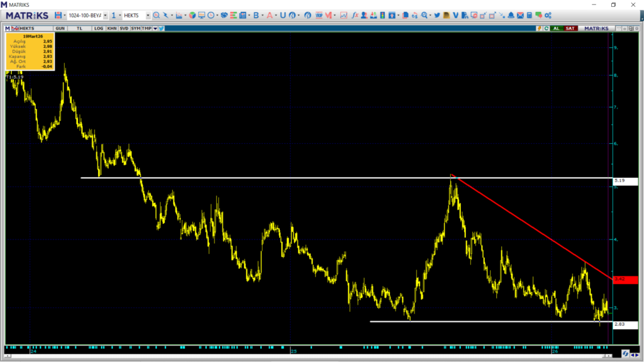Screen dimensions: 644x362
Task: Click the handshake icon
Action: pos(225,15)
